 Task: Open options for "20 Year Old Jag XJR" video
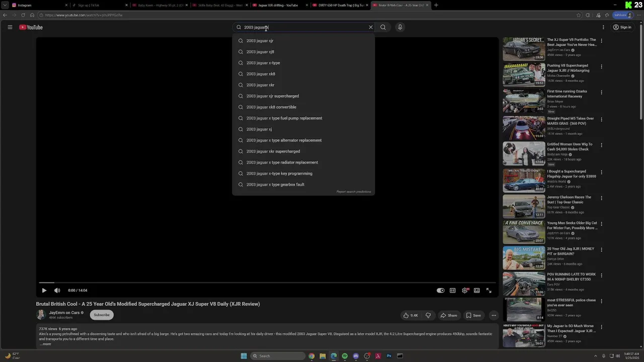[601, 250]
